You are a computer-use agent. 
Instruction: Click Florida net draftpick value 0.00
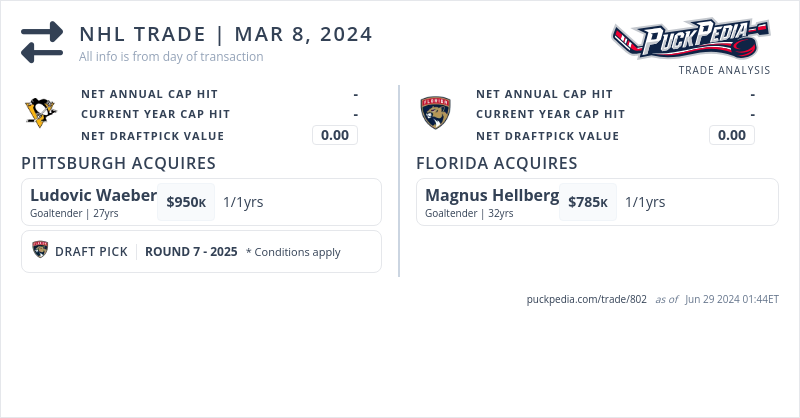pos(732,135)
